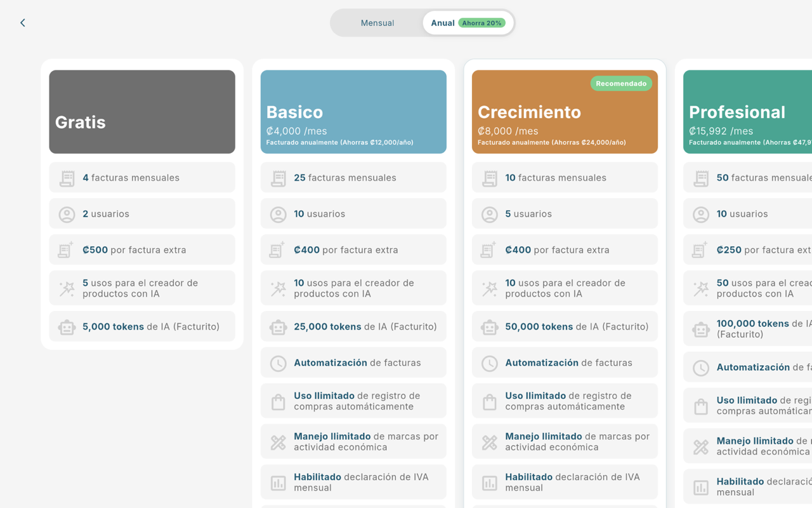
Task: Click clock icon for Basico Automatización
Action: point(278,363)
